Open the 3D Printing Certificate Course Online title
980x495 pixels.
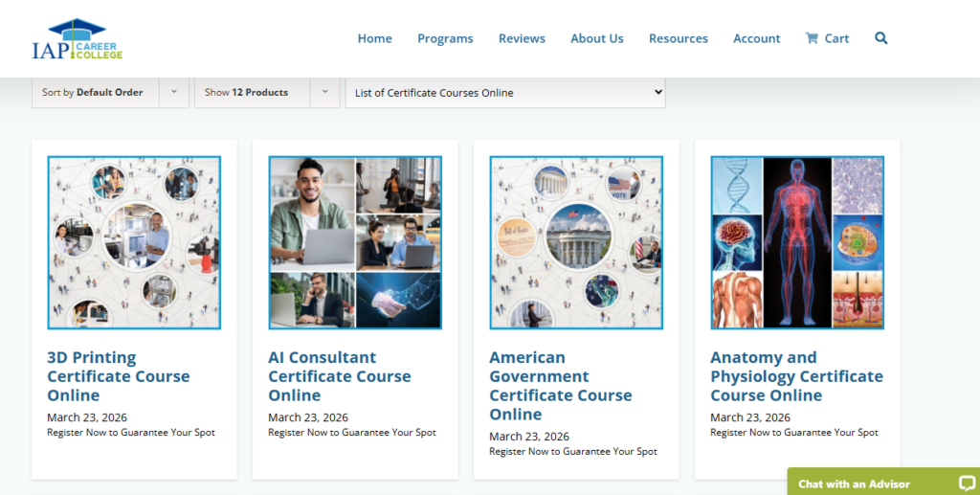pyautogui.click(x=118, y=376)
